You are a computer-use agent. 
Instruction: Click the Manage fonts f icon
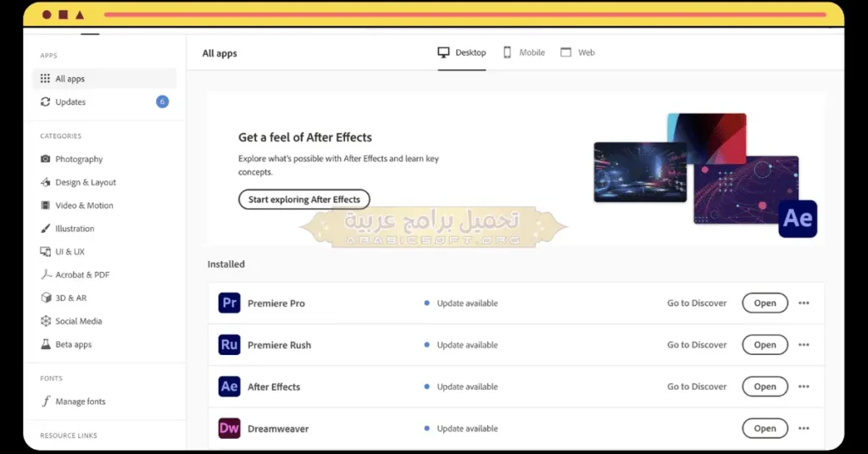[46, 401]
